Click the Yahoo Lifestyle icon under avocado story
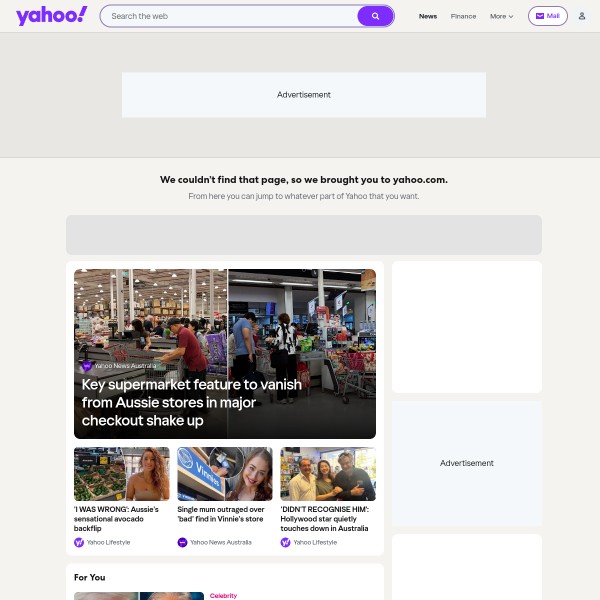The width and height of the screenshot is (600, 600). pos(79,542)
